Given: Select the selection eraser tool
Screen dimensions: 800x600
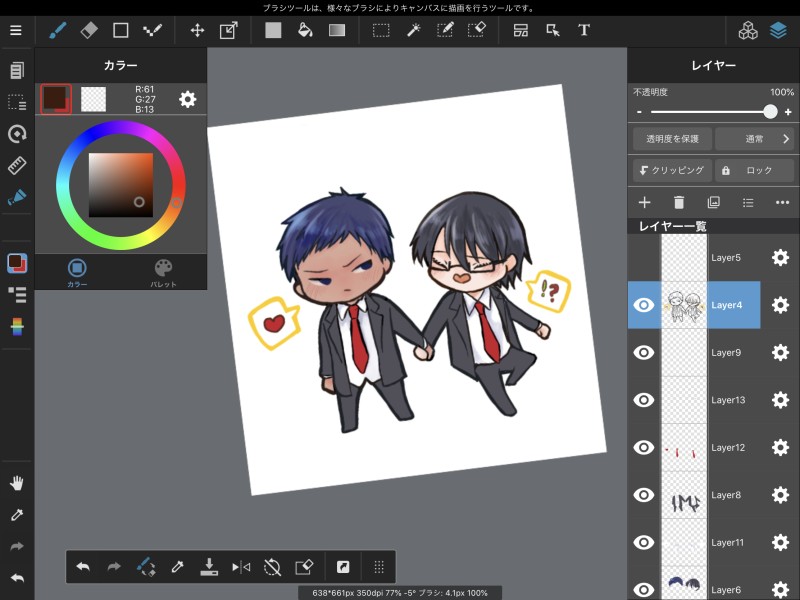Looking at the screenshot, I should (x=477, y=30).
